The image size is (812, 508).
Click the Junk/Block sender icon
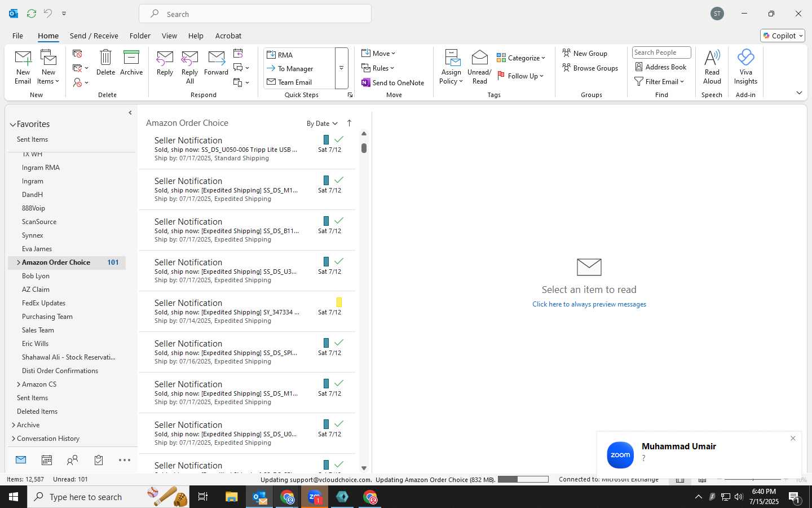(x=81, y=82)
